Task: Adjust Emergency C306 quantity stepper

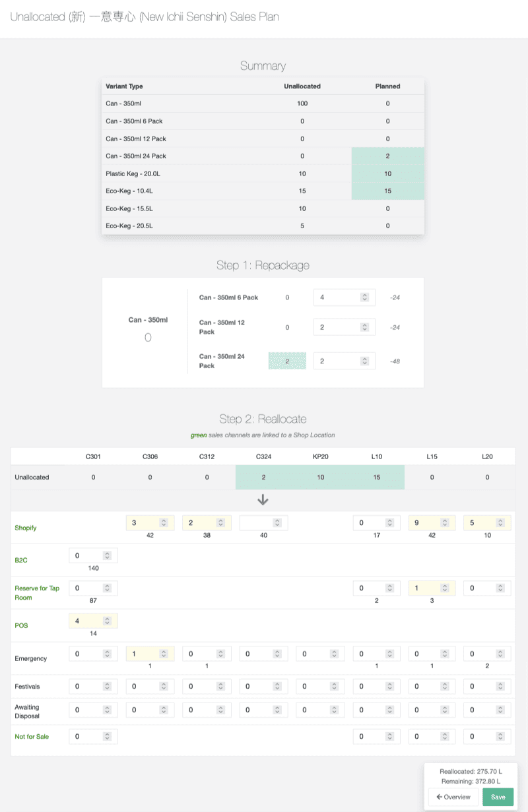Action: [x=164, y=654]
